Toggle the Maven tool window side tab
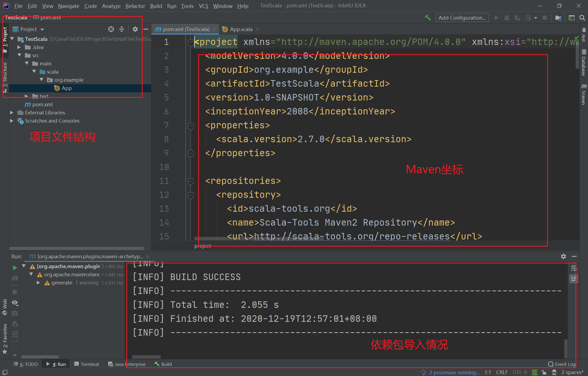 coord(584,94)
